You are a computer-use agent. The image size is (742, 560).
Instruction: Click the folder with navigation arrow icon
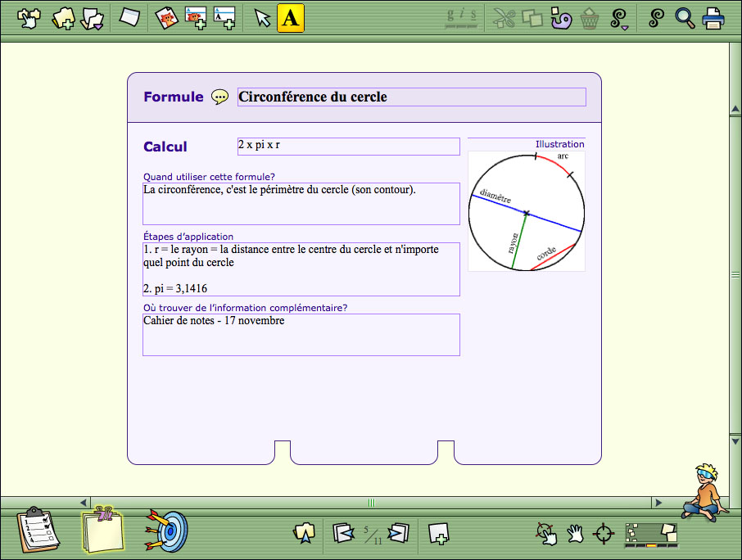pyautogui.click(x=305, y=533)
